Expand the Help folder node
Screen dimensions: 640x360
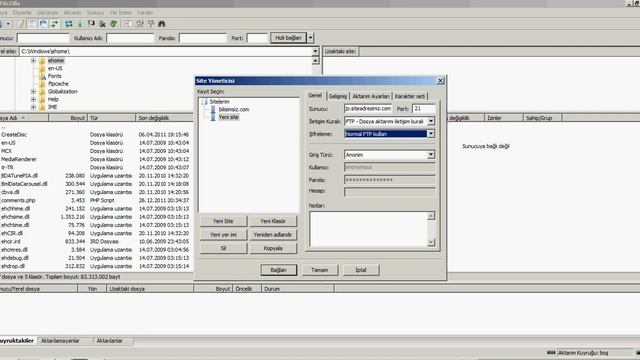(33, 99)
